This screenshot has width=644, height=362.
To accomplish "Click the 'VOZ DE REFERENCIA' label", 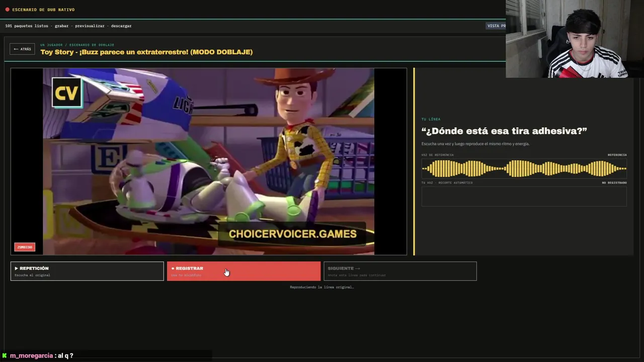I will 437,155.
